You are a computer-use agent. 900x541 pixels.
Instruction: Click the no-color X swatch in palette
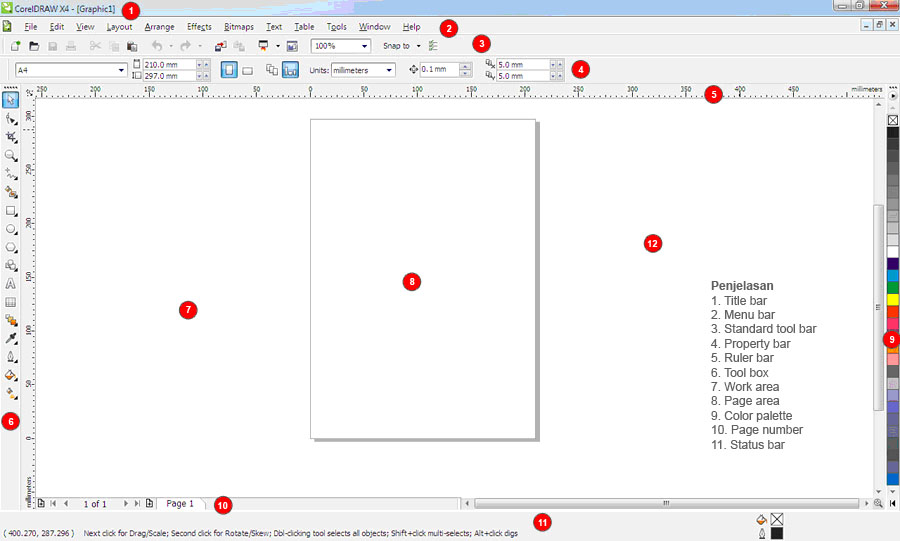coord(893,120)
